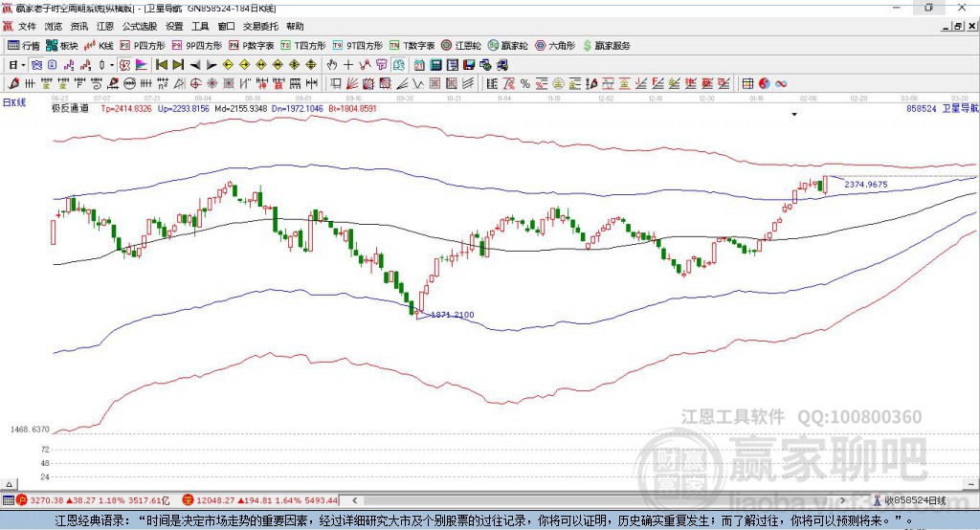Open the 设置 menu
Screen dimensions: 980x530
point(174,26)
